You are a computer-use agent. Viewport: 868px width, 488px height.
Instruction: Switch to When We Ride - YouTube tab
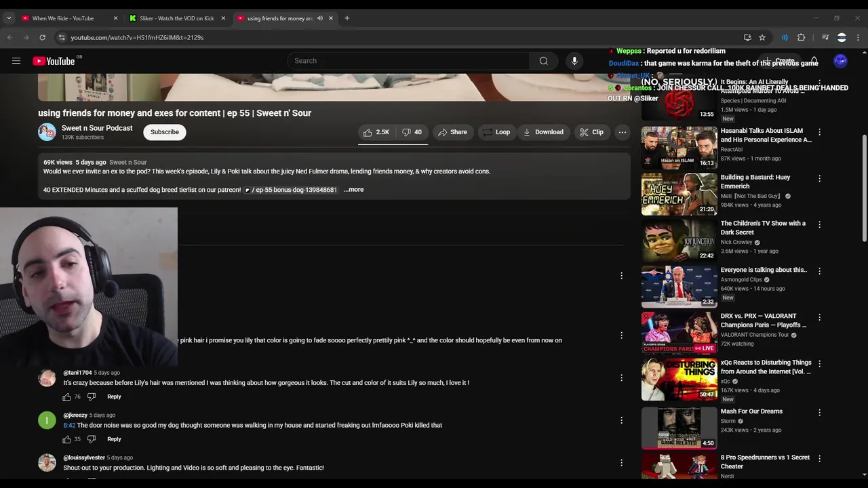[x=63, y=18]
